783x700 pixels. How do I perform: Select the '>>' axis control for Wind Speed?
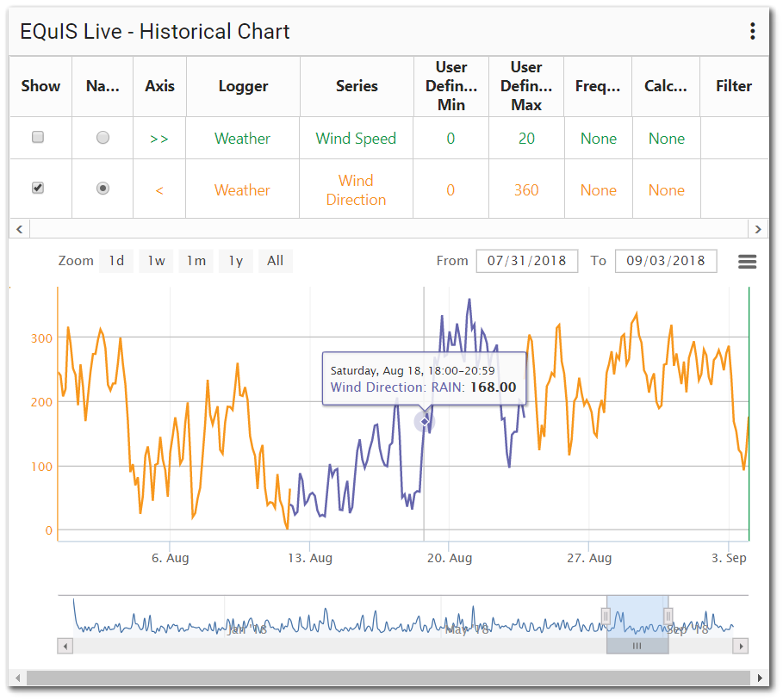pos(159,138)
